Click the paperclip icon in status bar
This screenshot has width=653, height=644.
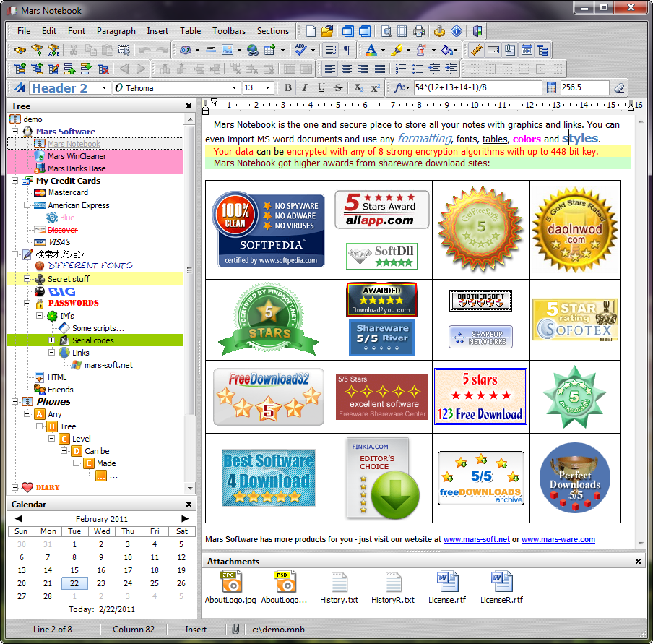click(235, 629)
